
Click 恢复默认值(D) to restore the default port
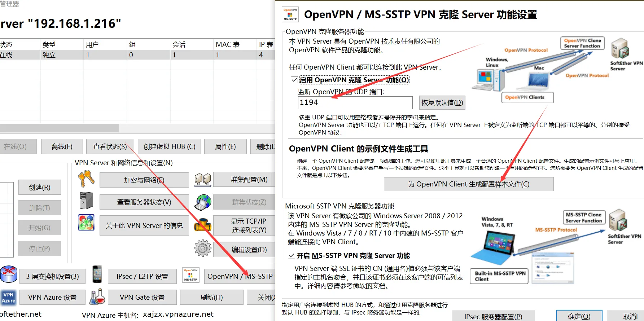tap(442, 102)
